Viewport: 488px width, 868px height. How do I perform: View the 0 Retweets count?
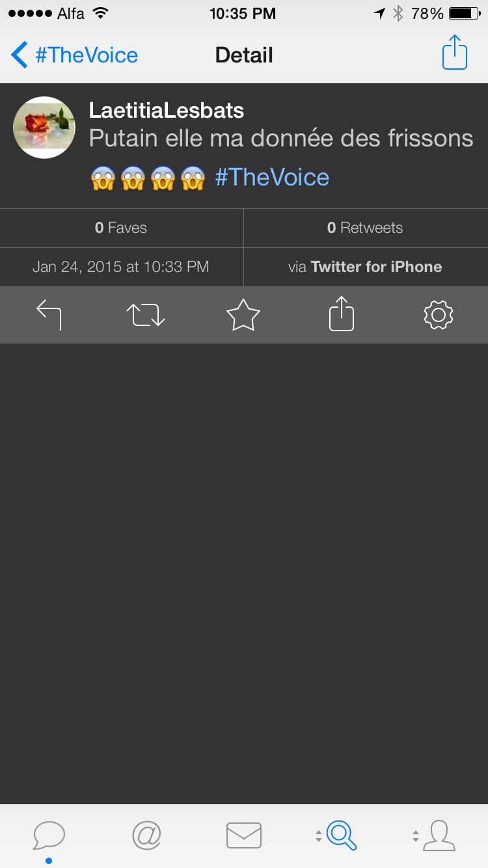coord(365,228)
